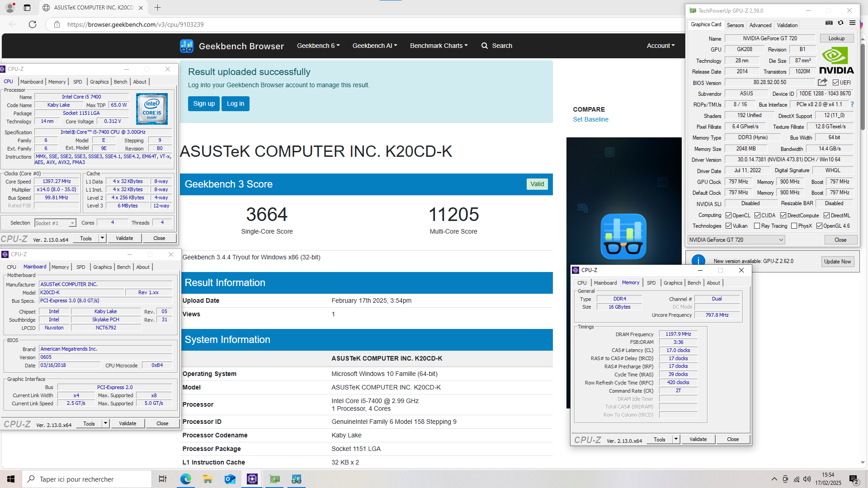Toggle the UEFI checkbox in GPU-Z
The image size is (868, 488).
pyautogui.click(x=836, y=83)
